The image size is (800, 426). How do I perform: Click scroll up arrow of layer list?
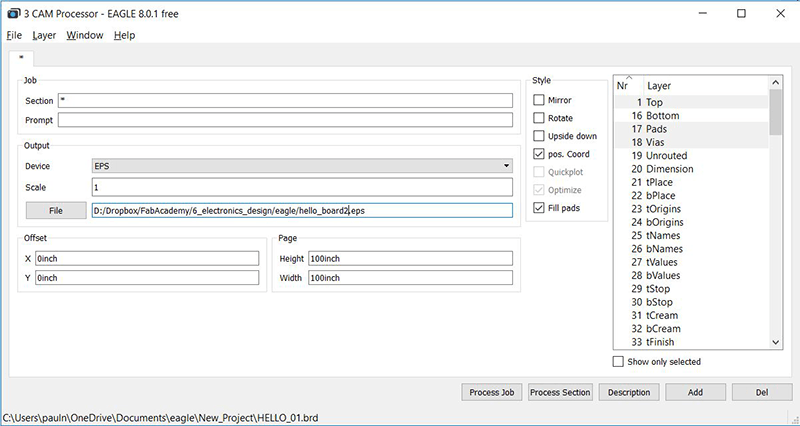(x=776, y=83)
